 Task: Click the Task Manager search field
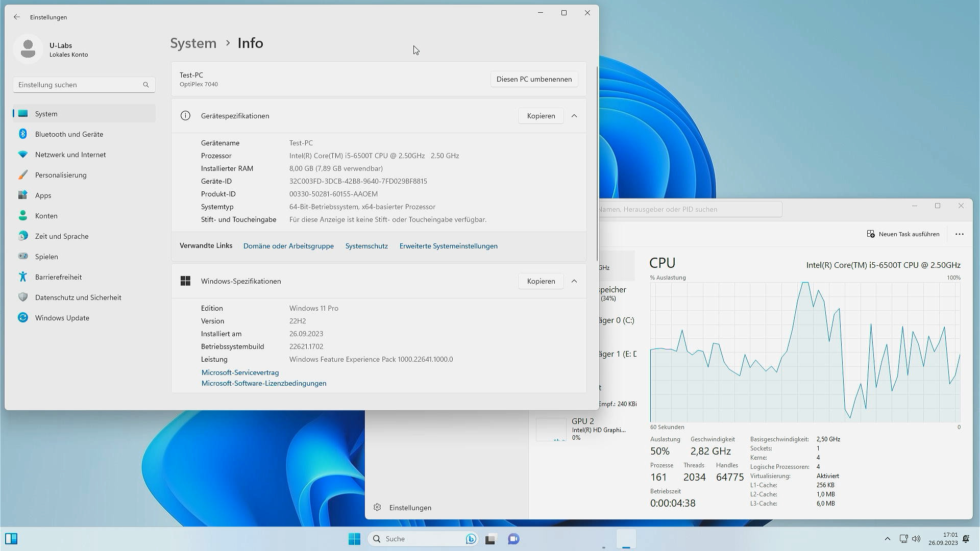click(690, 209)
